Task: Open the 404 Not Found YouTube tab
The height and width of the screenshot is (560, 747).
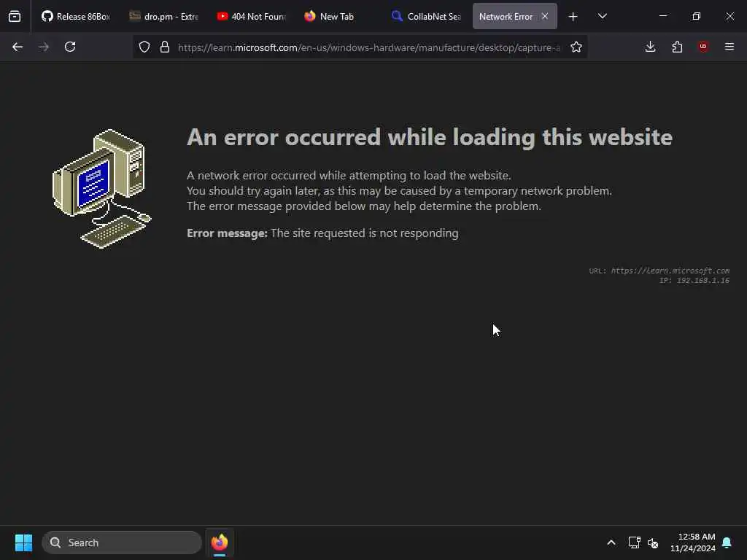Action: [x=252, y=16]
